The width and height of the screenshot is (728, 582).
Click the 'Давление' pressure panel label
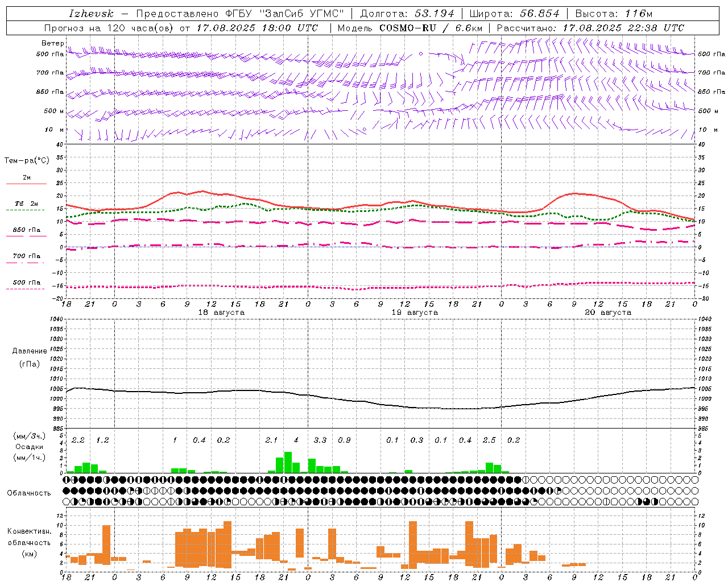click(30, 351)
